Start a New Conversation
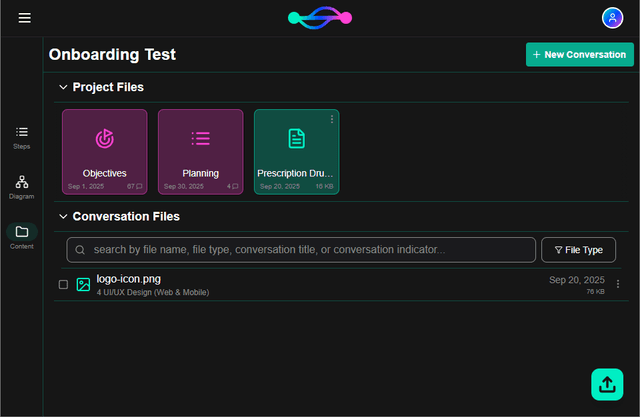 [x=579, y=55]
